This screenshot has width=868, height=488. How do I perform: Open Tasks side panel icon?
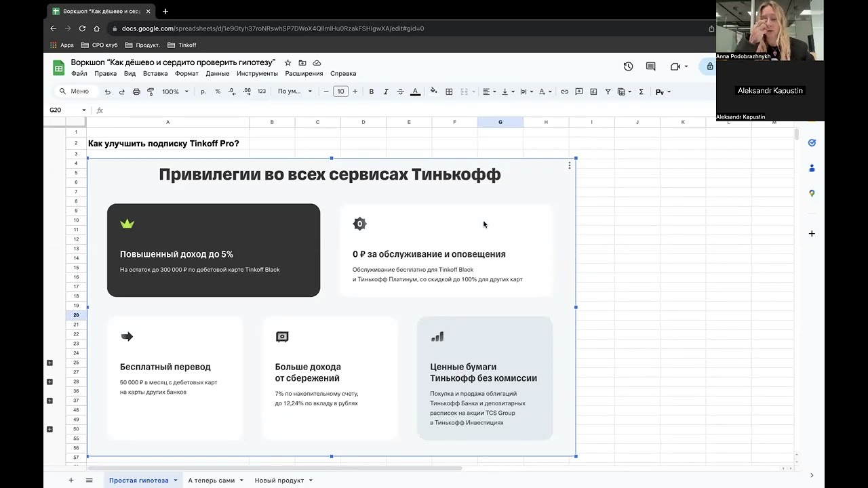(812, 143)
